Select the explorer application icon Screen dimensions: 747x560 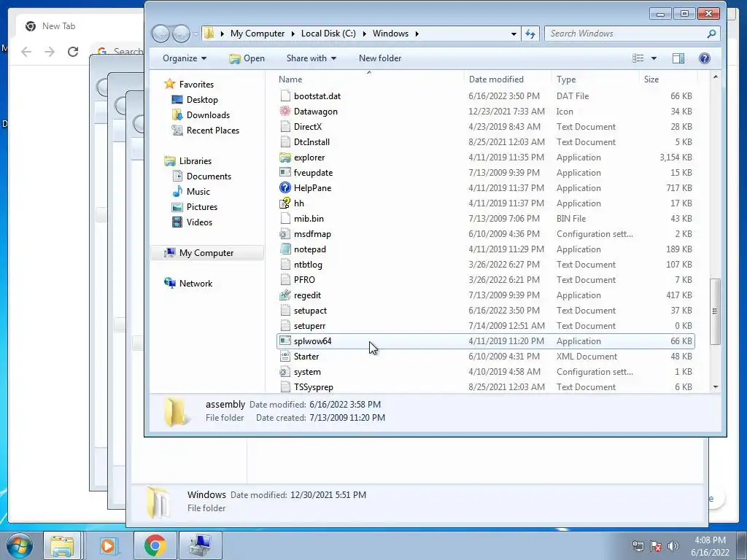[285, 157]
